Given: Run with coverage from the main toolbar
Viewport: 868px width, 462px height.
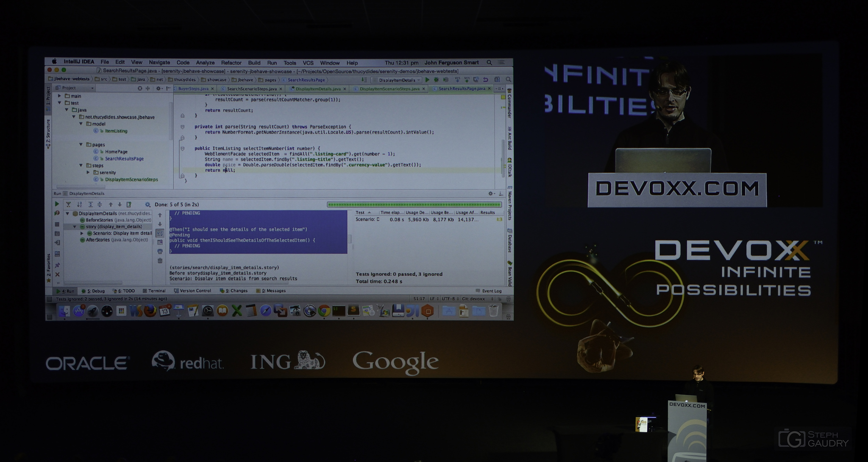Looking at the screenshot, I should pyautogui.click(x=446, y=80).
